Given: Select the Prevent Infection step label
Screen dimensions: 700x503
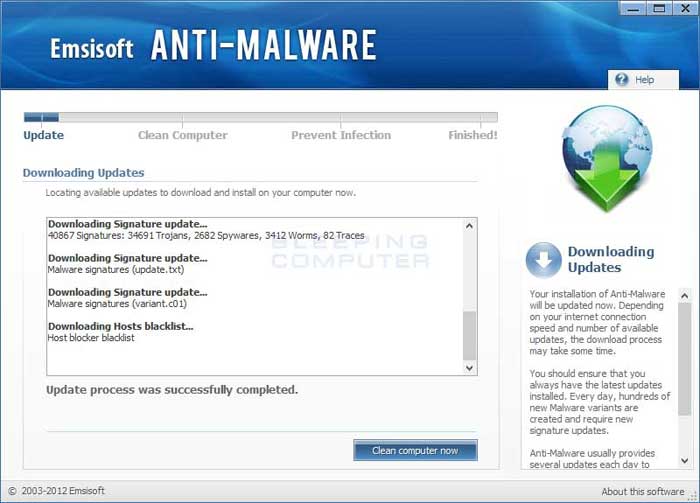Looking at the screenshot, I should (x=341, y=135).
